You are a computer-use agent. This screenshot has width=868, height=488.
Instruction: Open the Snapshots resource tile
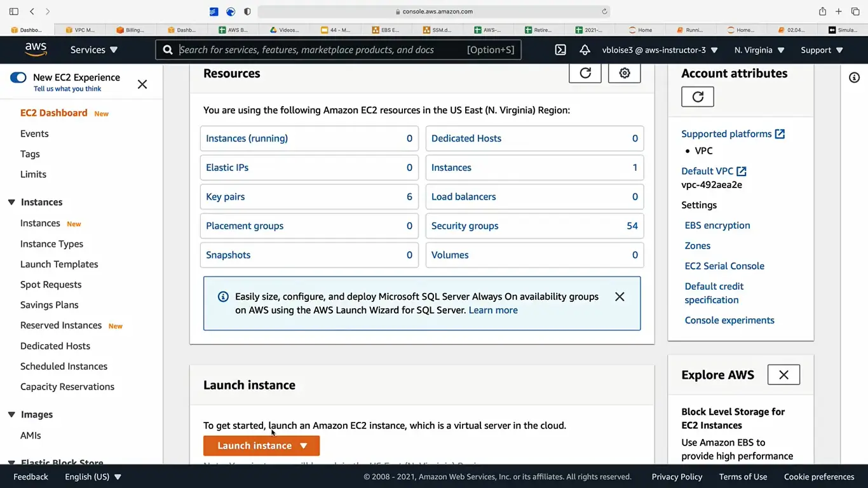click(309, 255)
